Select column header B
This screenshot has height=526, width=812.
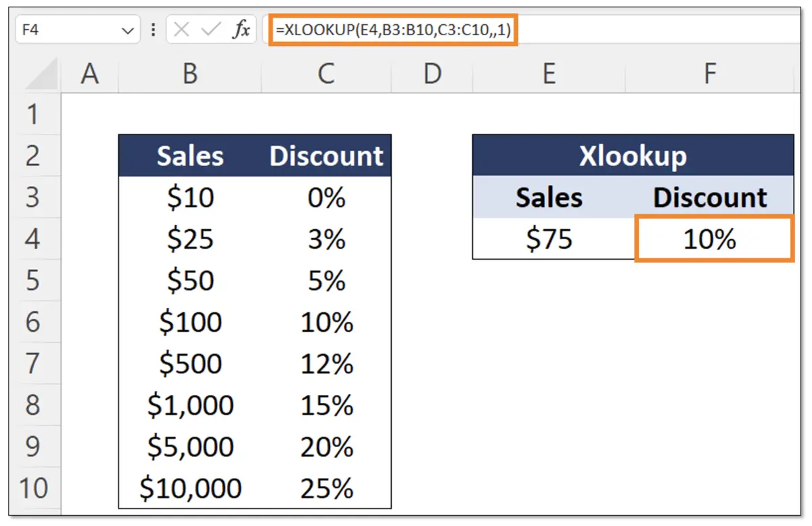tap(189, 74)
